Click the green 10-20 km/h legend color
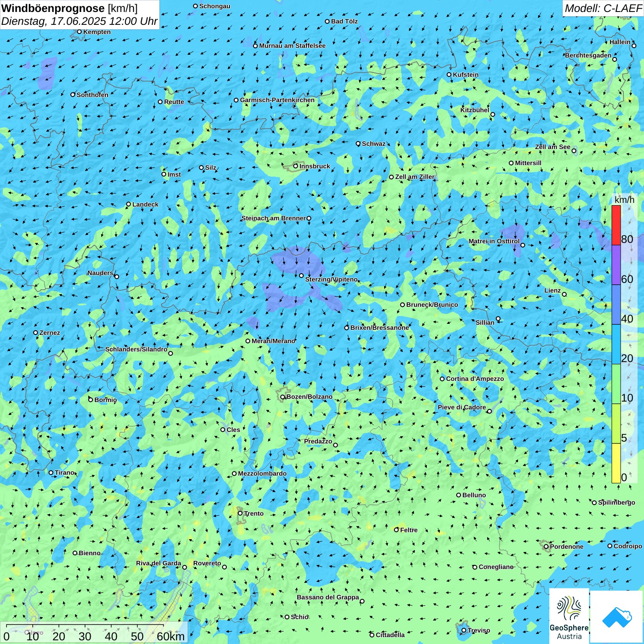 tap(616, 384)
